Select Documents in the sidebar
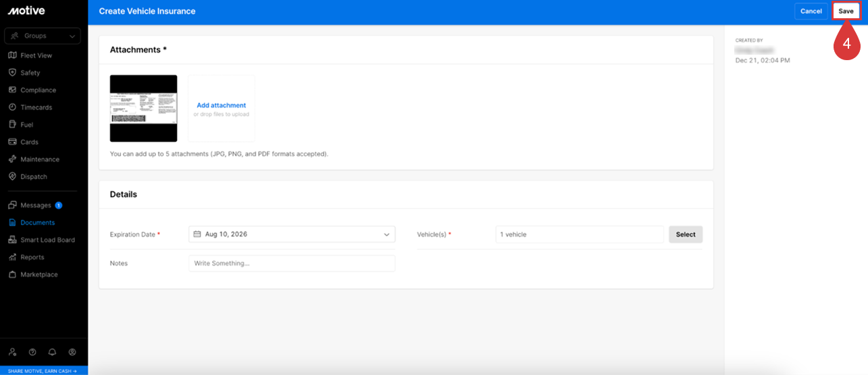868x375 pixels. (37, 222)
